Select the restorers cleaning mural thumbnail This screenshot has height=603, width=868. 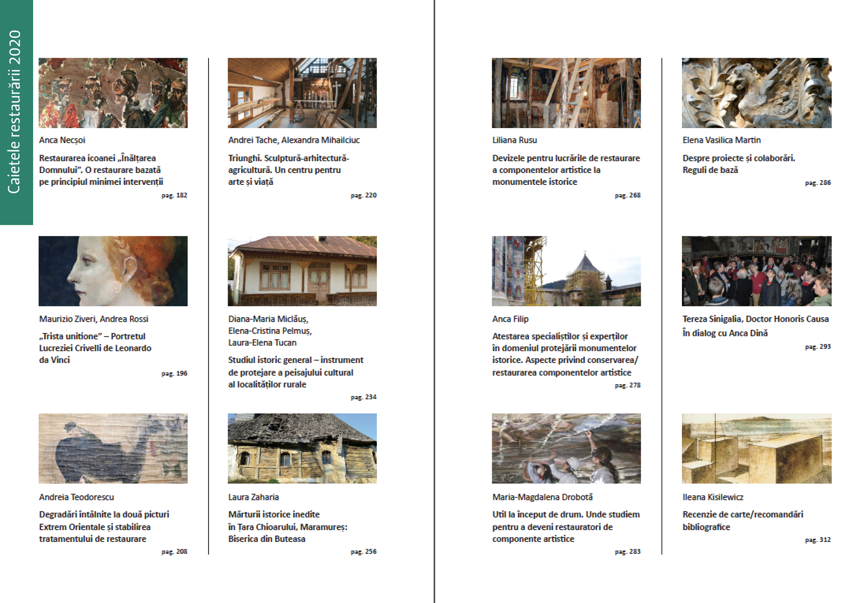pos(566,448)
